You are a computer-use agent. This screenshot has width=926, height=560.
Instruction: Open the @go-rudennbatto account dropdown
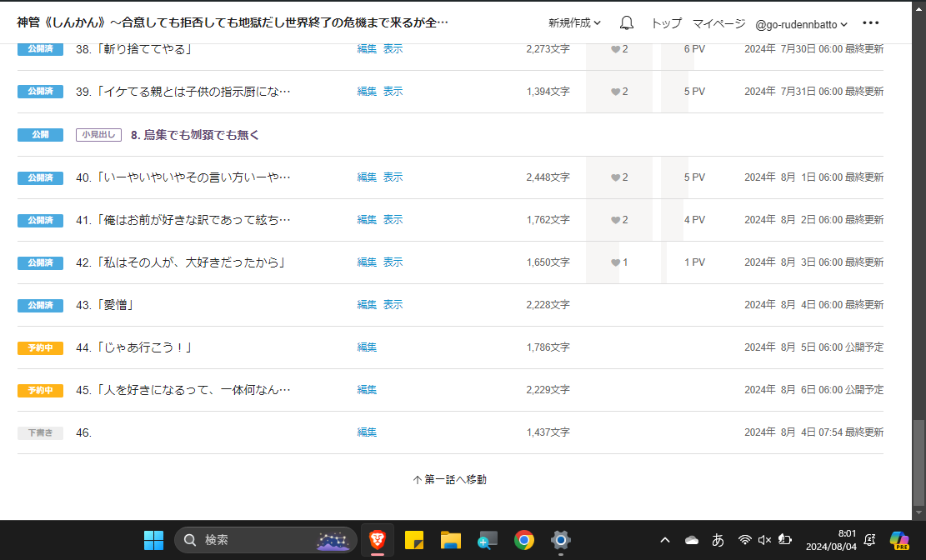tap(801, 24)
